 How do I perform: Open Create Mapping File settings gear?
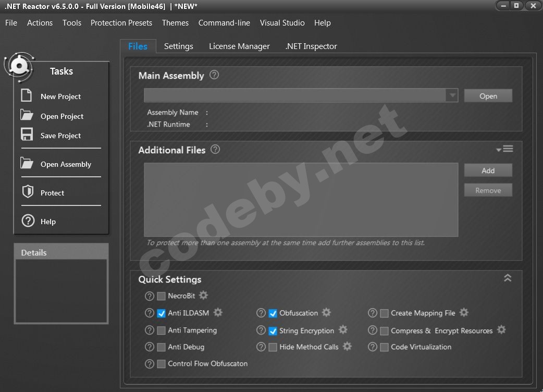[x=464, y=312]
